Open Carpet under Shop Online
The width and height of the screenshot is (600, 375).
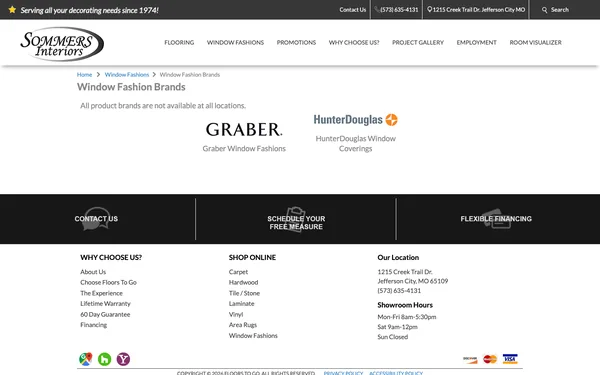point(238,272)
